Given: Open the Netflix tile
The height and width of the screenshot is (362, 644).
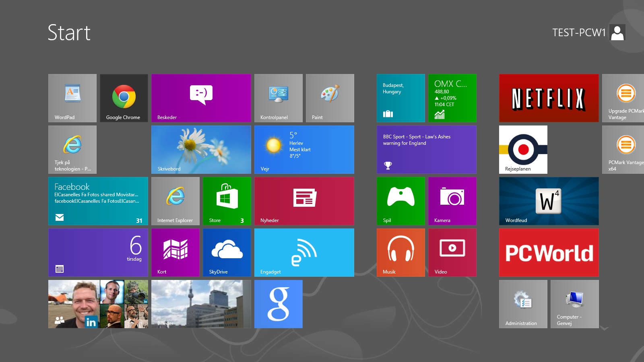Looking at the screenshot, I should pyautogui.click(x=549, y=98).
